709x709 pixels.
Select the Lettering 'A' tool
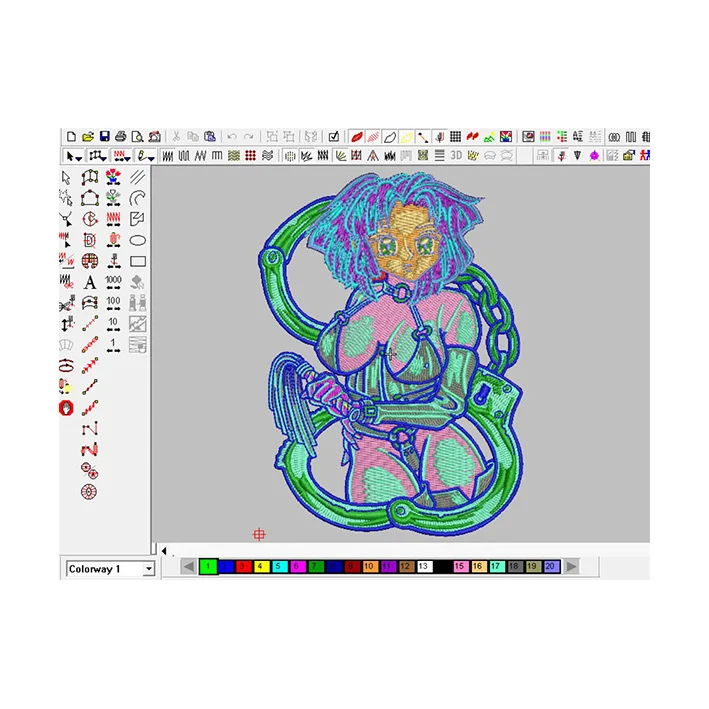tap(90, 283)
